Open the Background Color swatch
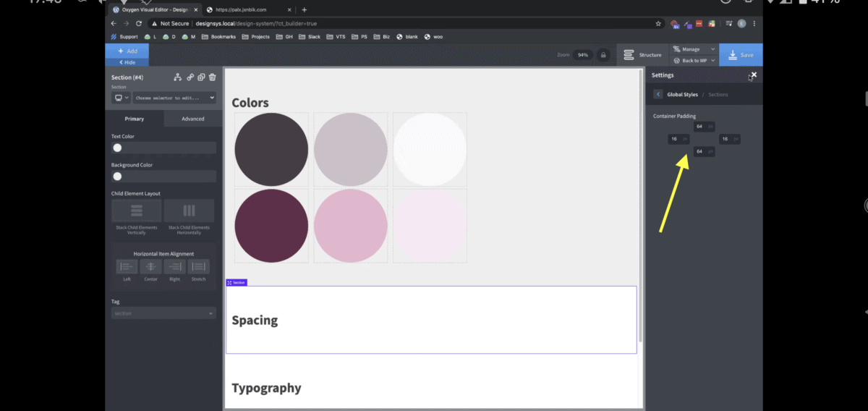868x411 pixels. tap(117, 176)
